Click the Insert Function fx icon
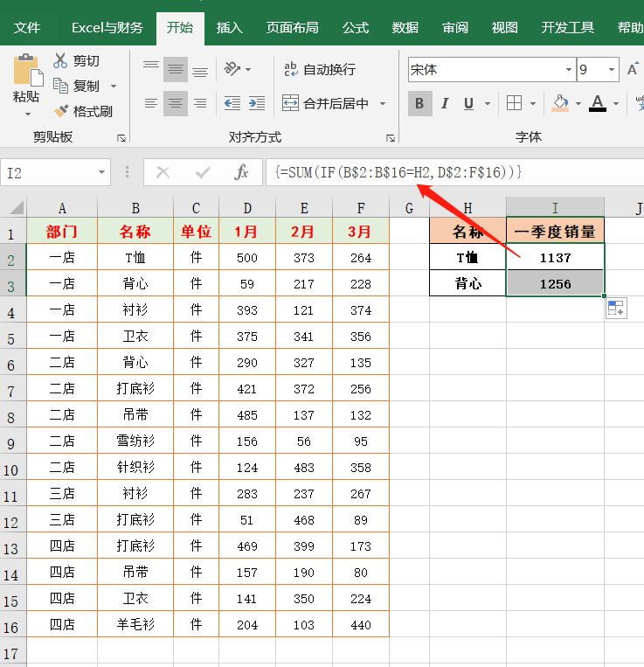Screen dimensions: 644x667 [241, 173]
